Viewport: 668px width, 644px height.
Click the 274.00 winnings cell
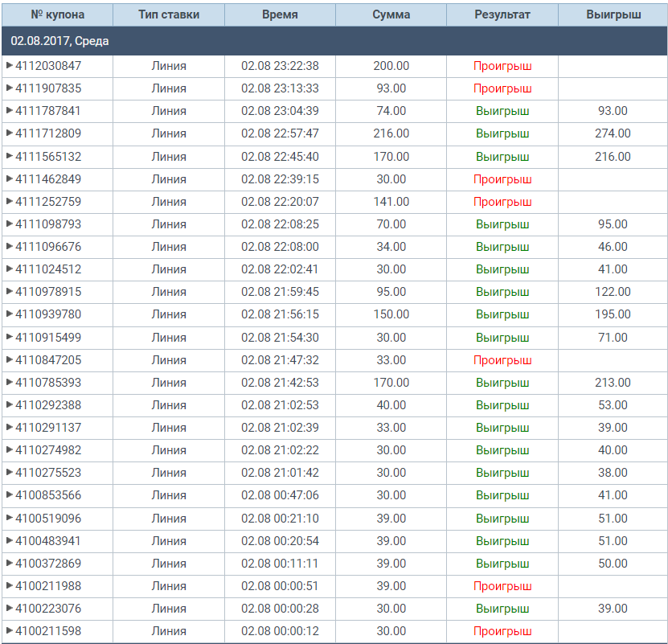[613, 133]
